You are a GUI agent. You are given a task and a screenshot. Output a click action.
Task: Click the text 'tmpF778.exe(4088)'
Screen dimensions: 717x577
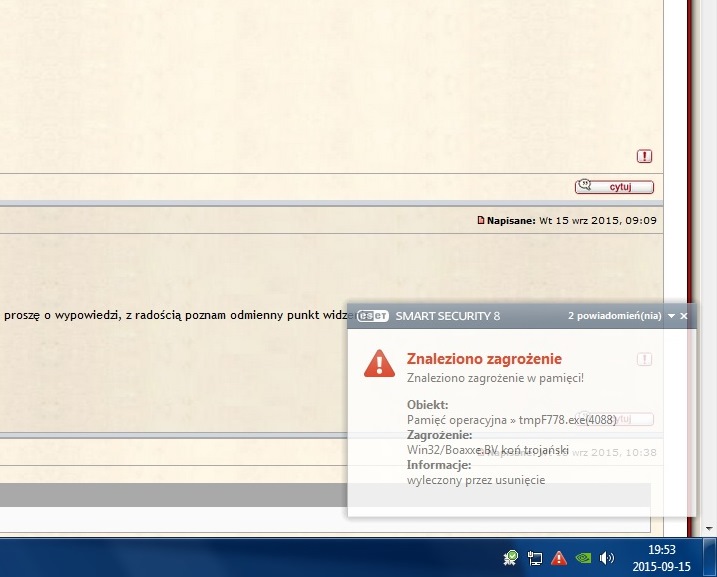pos(567,420)
